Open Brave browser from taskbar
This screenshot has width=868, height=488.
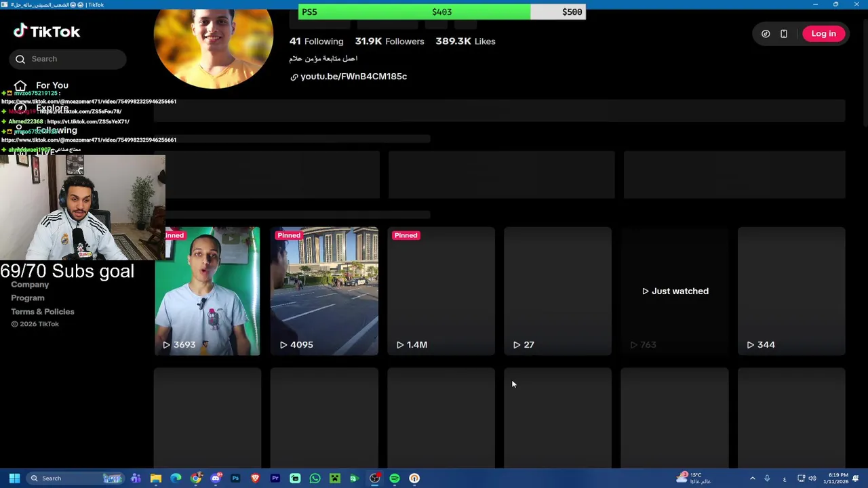coord(255,479)
